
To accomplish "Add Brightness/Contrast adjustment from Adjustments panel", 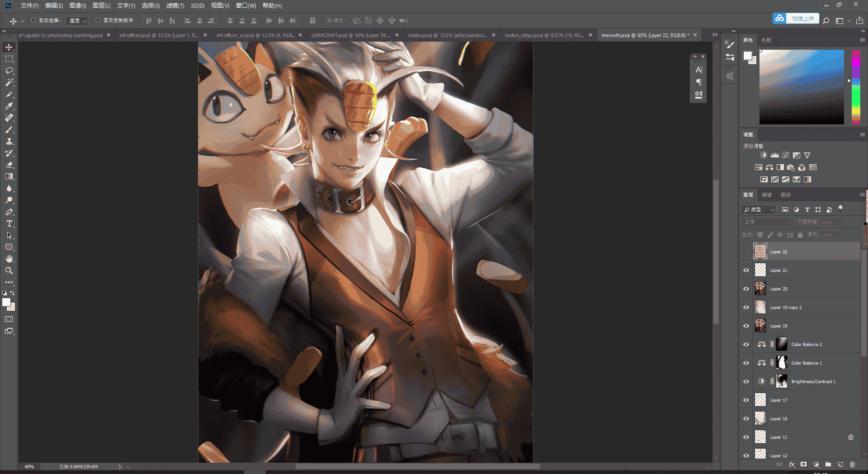I will tap(764, 155).
